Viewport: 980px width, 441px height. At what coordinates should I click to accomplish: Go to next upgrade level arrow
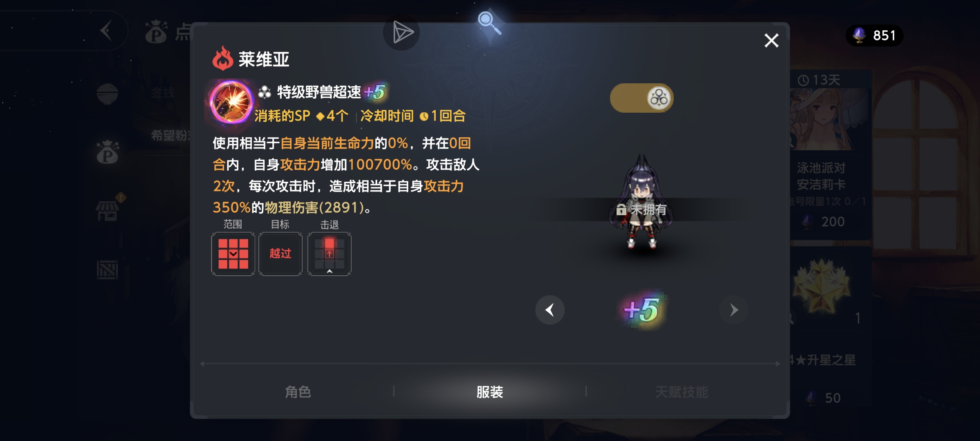click(734, 310)
